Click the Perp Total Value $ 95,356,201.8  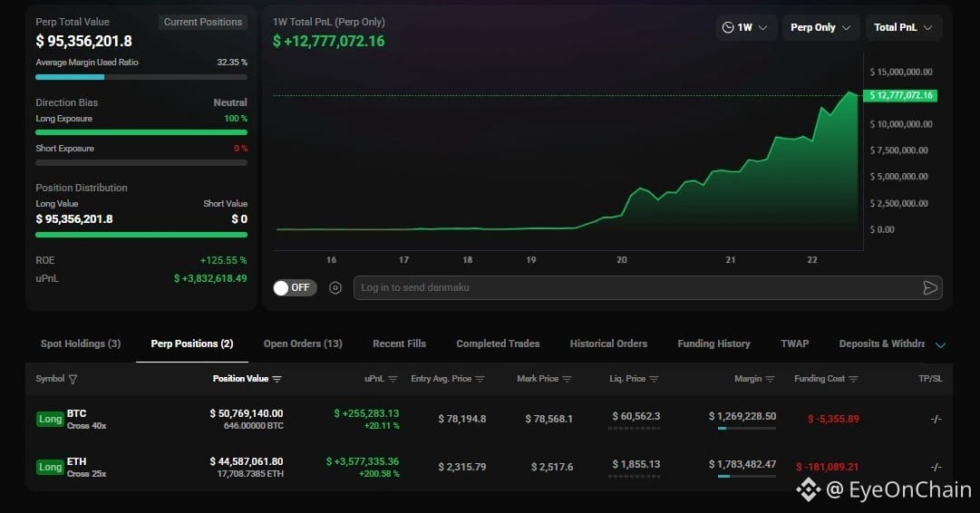pos(83,42)
